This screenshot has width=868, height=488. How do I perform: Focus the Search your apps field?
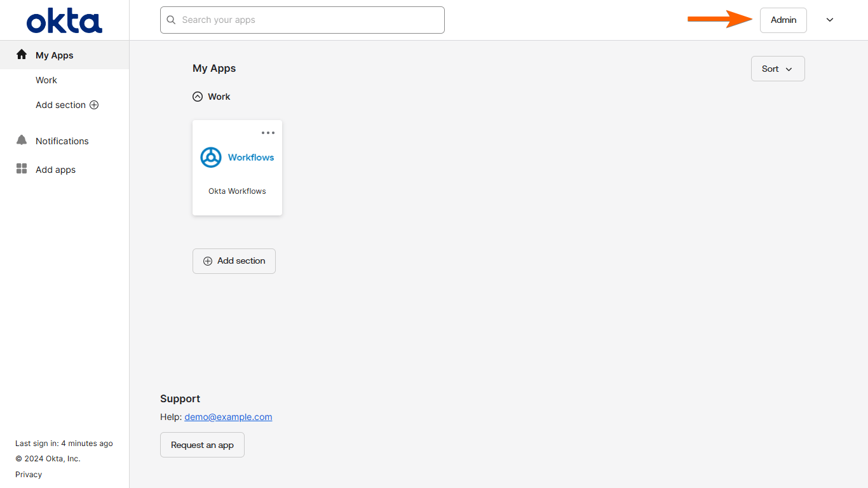coord(311,20)
